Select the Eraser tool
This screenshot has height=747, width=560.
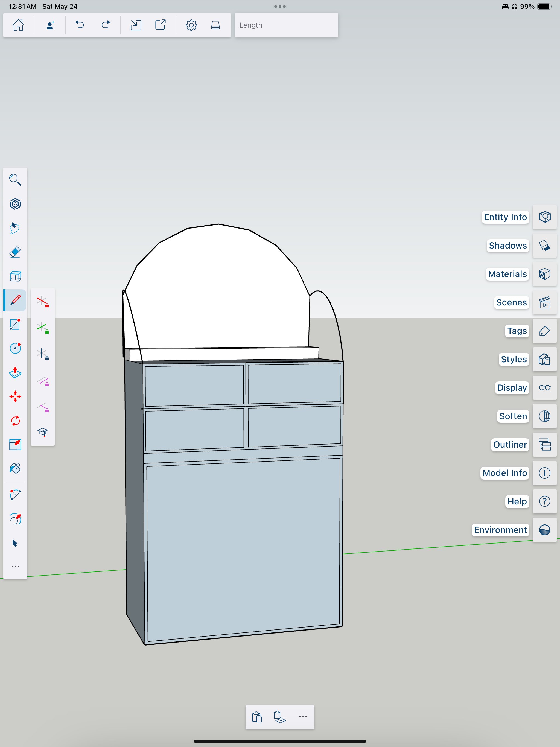click(15, 252)
